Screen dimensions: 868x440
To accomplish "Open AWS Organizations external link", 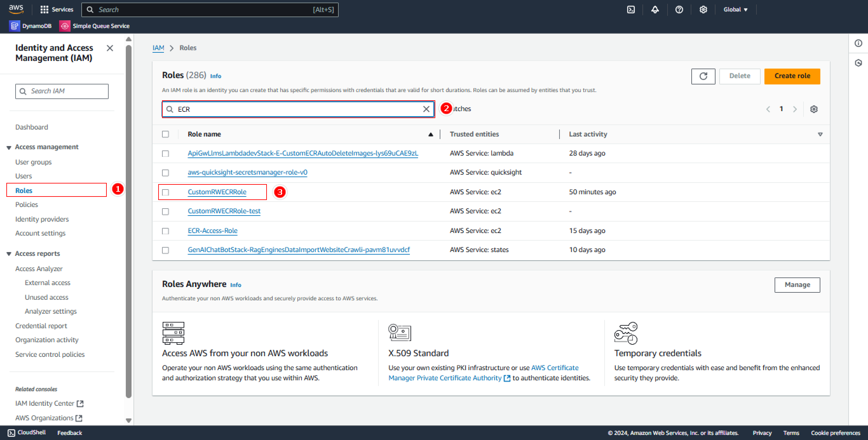I will click(x=49, y=418).
